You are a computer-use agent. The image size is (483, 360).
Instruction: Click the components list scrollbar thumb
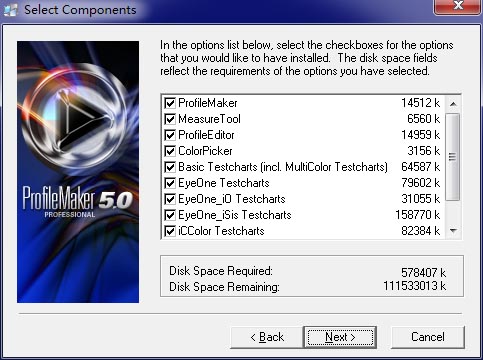point(453,157)
